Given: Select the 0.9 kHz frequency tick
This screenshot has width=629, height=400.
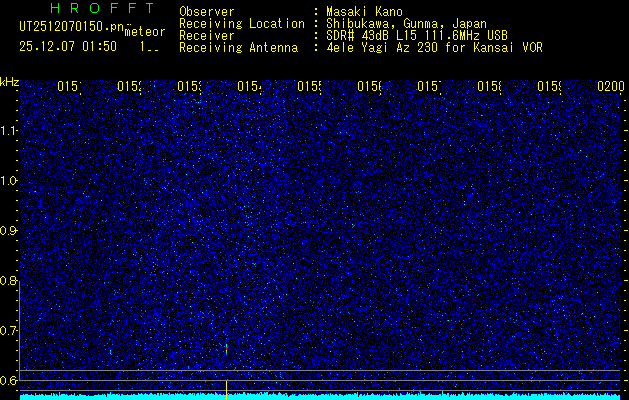Looking at the screenshot, I should (x=9, y=231).
